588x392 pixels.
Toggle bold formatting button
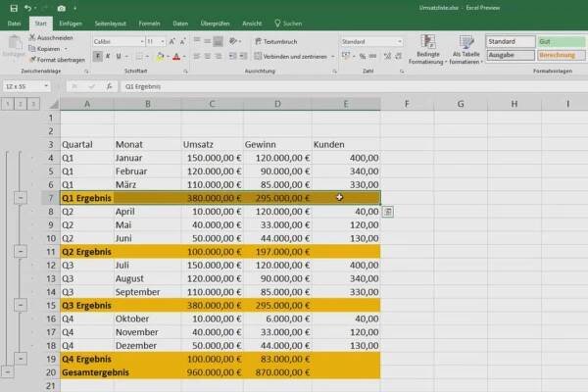click(97, 57)
